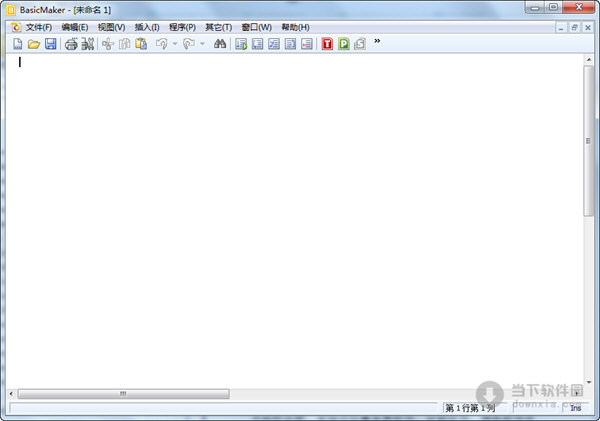600x421 pixels.
Task: Open the 窗口(W) menu
Action: pos(256,28)
